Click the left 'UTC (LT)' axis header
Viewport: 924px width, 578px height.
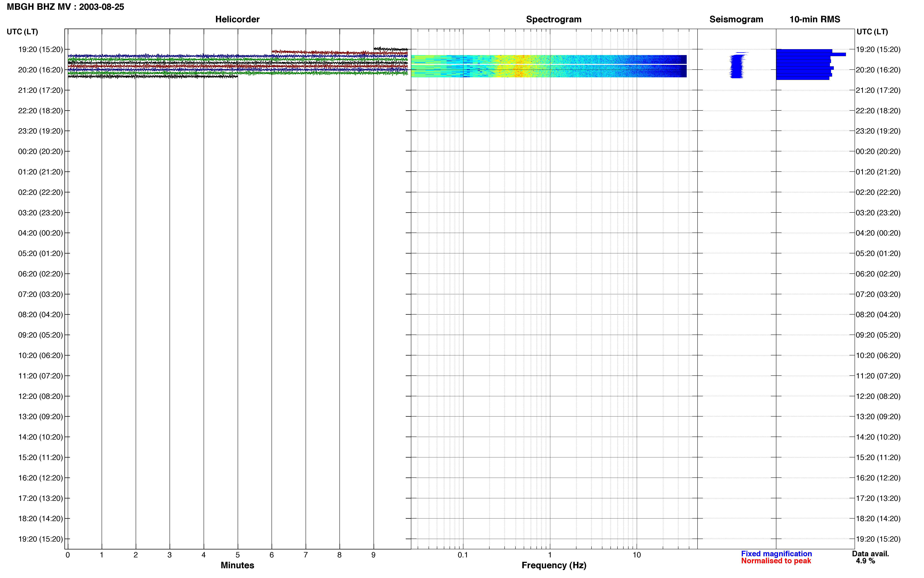[22, 32]
